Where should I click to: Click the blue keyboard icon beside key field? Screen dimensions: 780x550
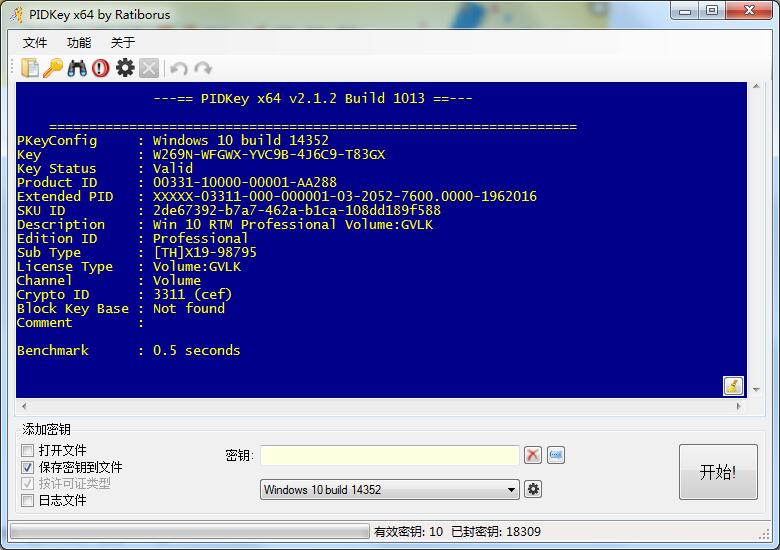coord(556,455)
